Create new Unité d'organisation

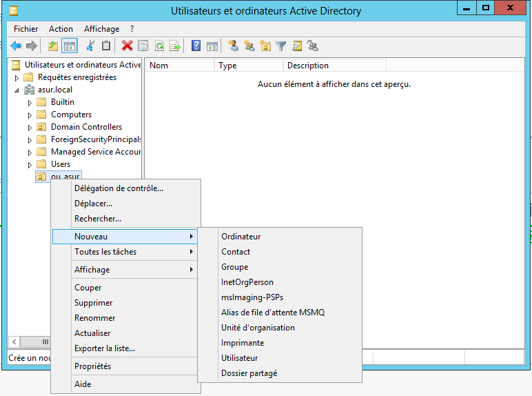280,328
